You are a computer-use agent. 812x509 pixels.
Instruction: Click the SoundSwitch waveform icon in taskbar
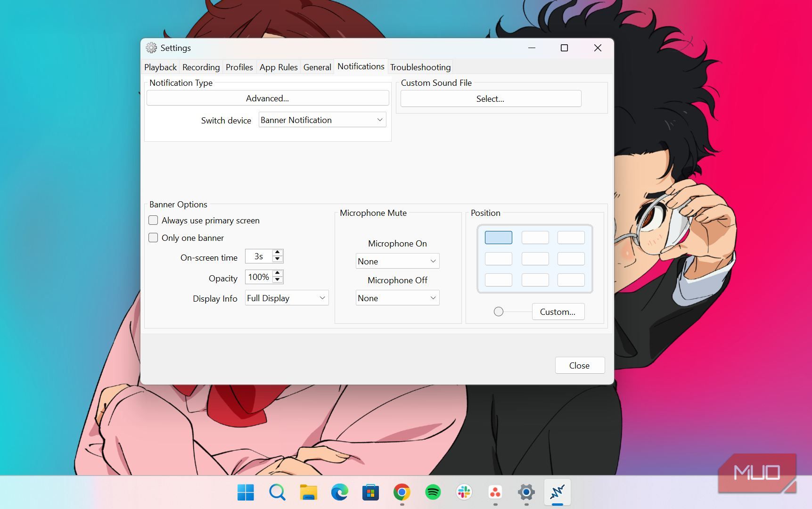point(558,493)
